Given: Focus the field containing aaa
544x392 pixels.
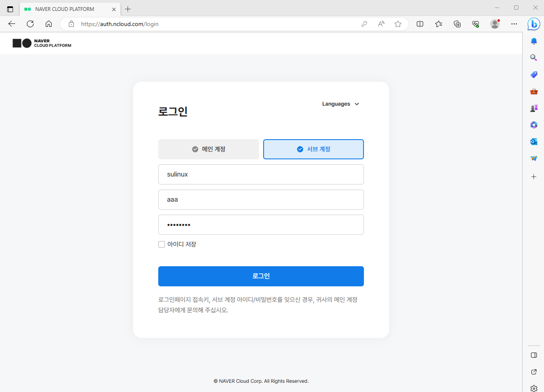Looking at the screenshot, I should 261,200.
